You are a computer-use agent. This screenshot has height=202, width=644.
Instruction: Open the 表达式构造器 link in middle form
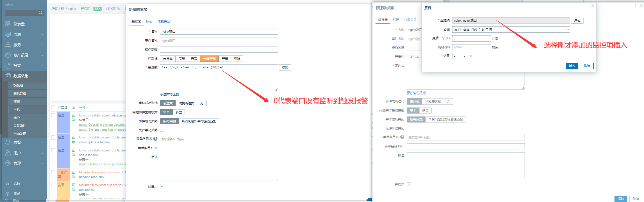170,94
